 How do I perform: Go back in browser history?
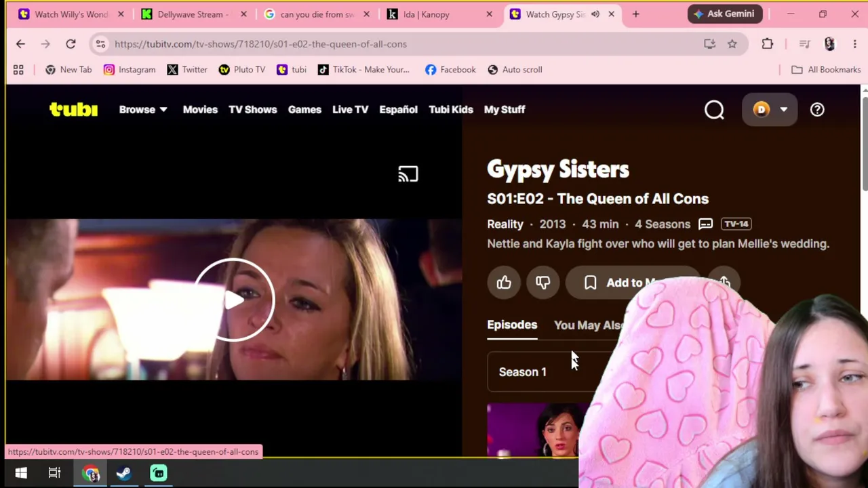coord(20,44)
